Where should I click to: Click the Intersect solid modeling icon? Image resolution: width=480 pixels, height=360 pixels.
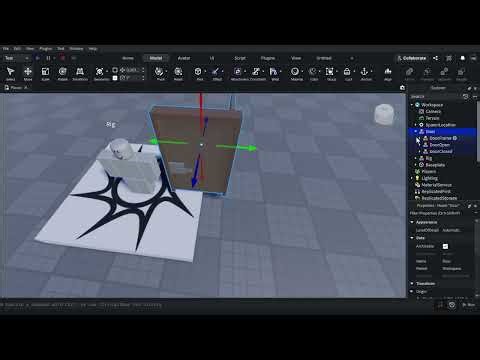coord(427,71)
